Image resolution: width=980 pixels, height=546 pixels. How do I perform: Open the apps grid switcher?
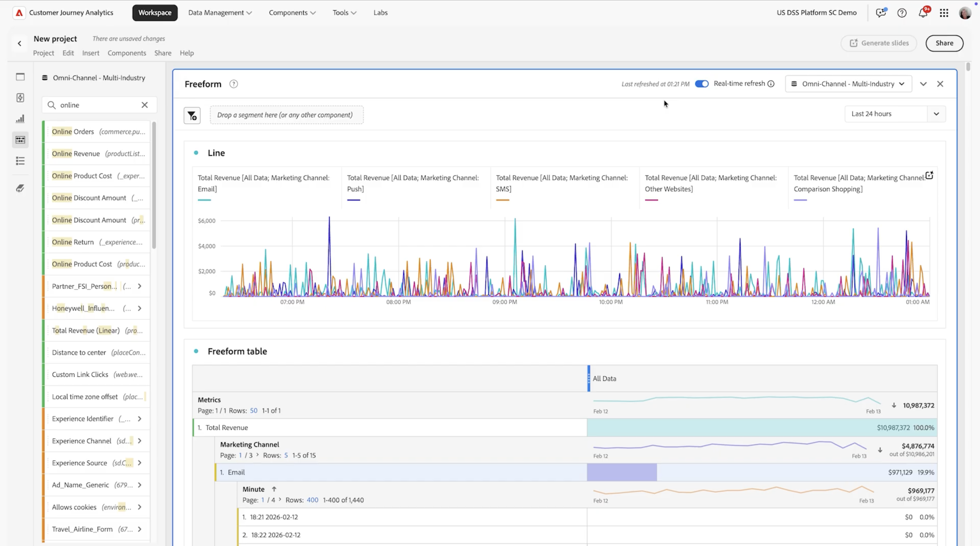point(944,13)
